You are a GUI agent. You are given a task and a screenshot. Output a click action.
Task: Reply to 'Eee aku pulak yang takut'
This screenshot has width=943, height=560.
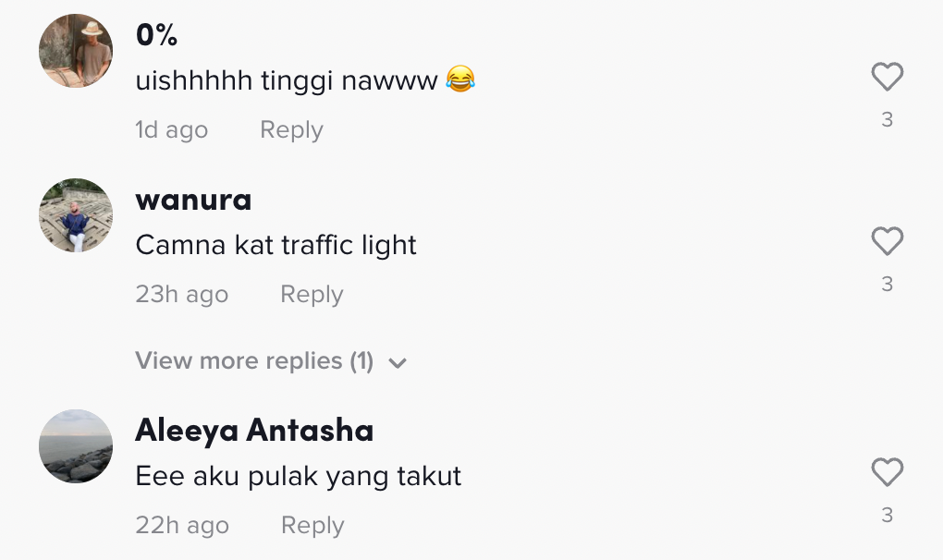pos(312,526)
